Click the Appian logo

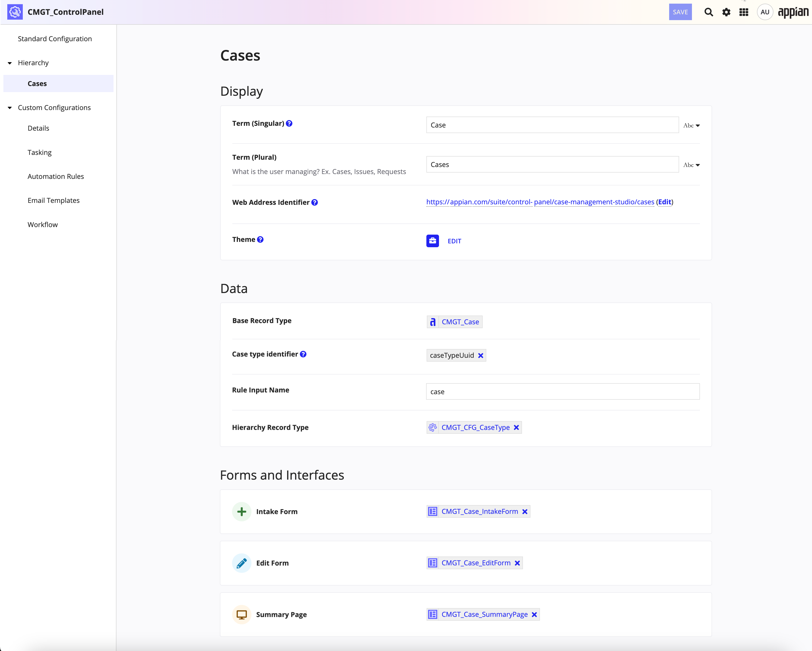(x=793, y=12)
